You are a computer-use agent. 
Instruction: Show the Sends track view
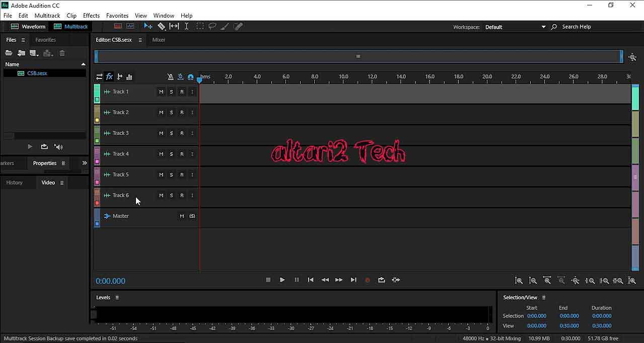point(120,77)
